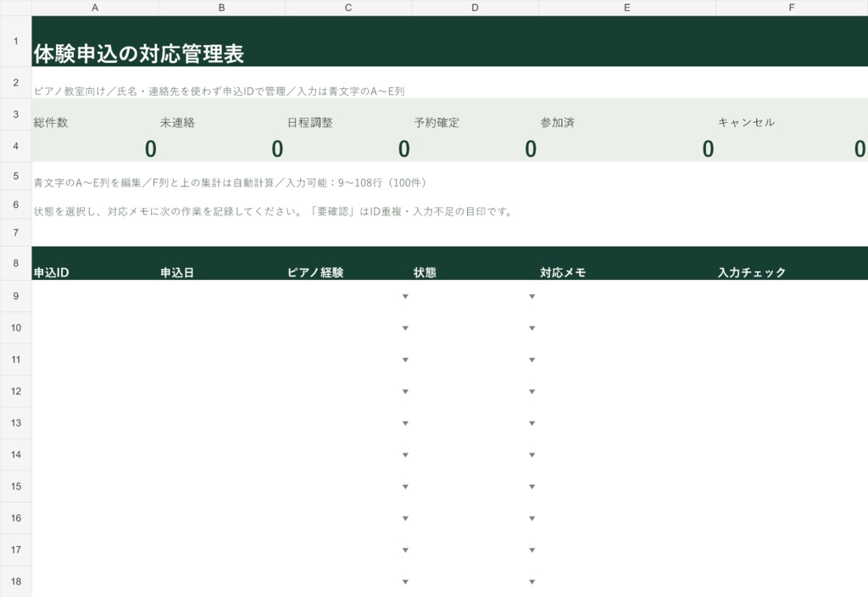The width and height of the screenshot is (868, 597).
Task: Click the 0 value under 予約確定
Action: pos(531,149)
